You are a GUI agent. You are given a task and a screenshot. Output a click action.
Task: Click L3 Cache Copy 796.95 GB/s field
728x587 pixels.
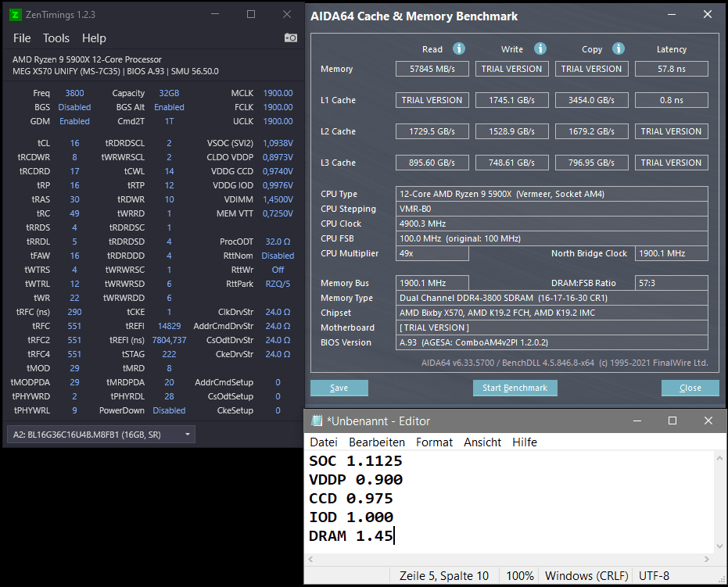tap(591, 163)
